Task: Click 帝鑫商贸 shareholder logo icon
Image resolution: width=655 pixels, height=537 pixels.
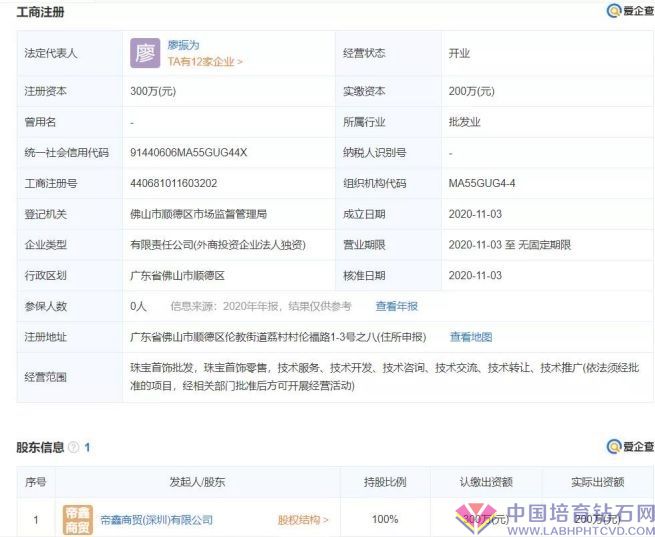Action: [78, 519]
